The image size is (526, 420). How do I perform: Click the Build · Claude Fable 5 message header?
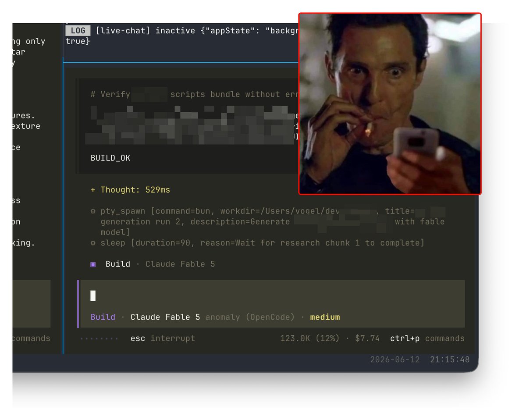153,264
